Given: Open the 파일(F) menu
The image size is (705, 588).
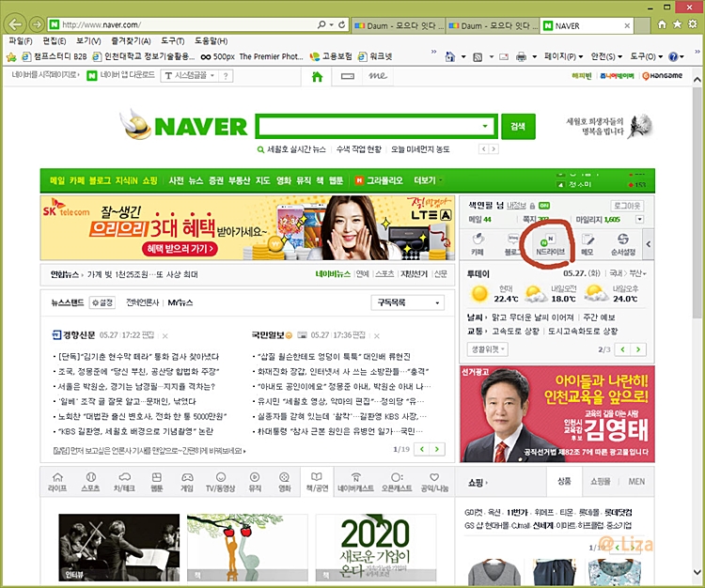Looking at the screenshot, I should [x=21, y=41].
